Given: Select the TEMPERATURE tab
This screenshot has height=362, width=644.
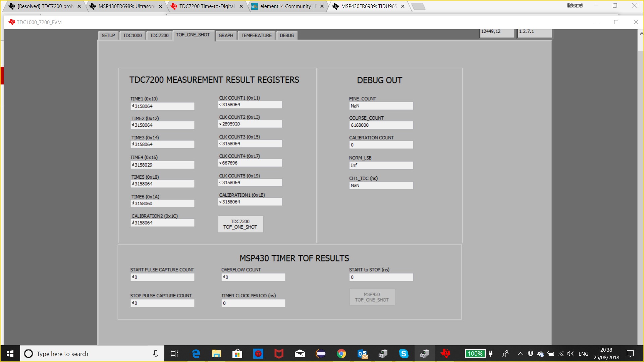Looking at the screenshot, I should 256,36.
